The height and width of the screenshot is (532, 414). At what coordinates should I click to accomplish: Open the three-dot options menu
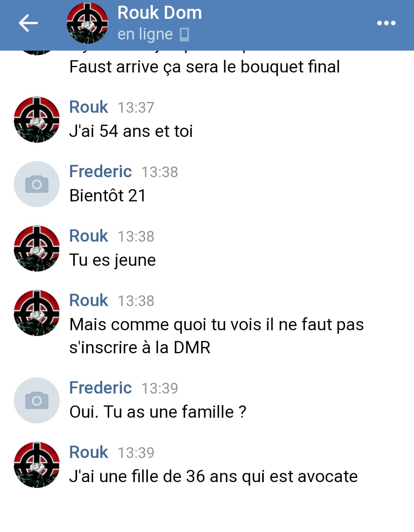pyautogui.click(x=386, y=23)
